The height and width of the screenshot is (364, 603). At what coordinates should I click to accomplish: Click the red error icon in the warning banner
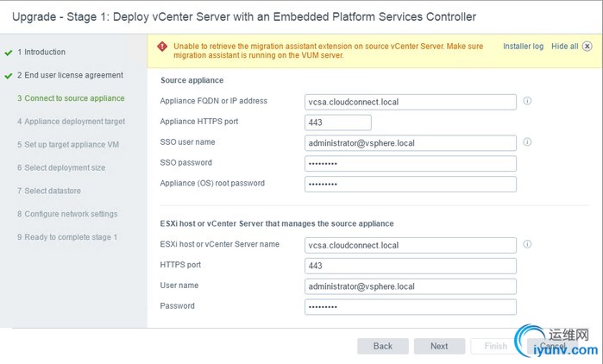[x=162, y=47]
